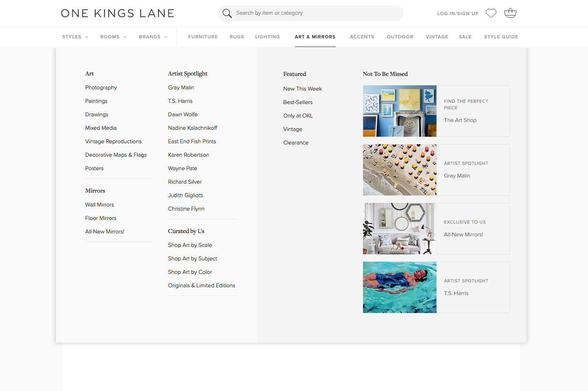The width and height of the screenshot is (588, 391).
Task: Select Shop Art by Color
Action: tap(190, 272)
